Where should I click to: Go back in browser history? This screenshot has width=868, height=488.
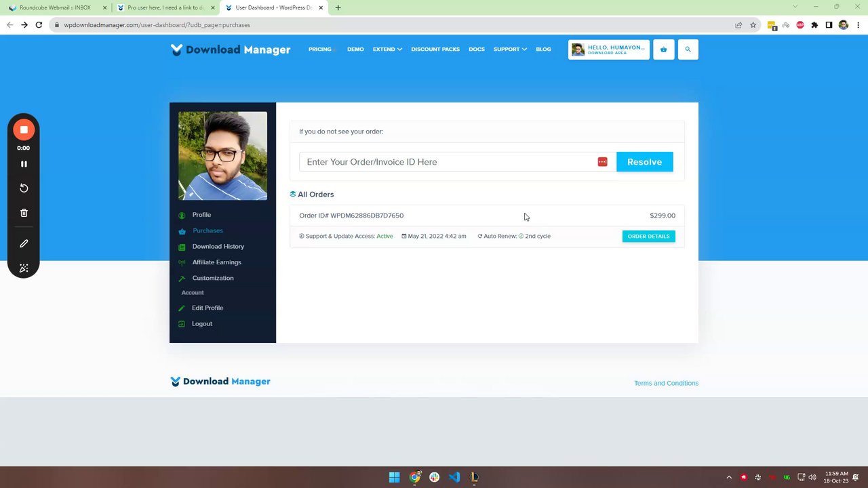point(9,25)
